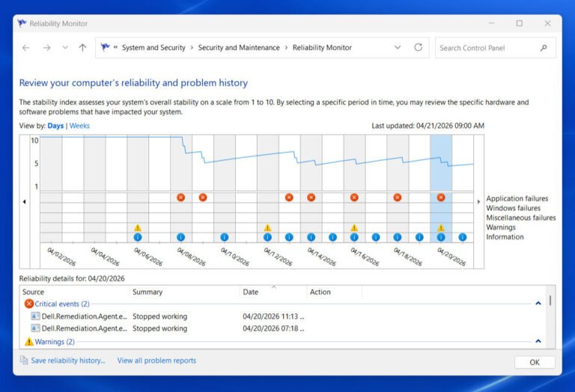Click Save reliability history link
Viewport: 575px width, 392px height.
[x=68, y=361]
